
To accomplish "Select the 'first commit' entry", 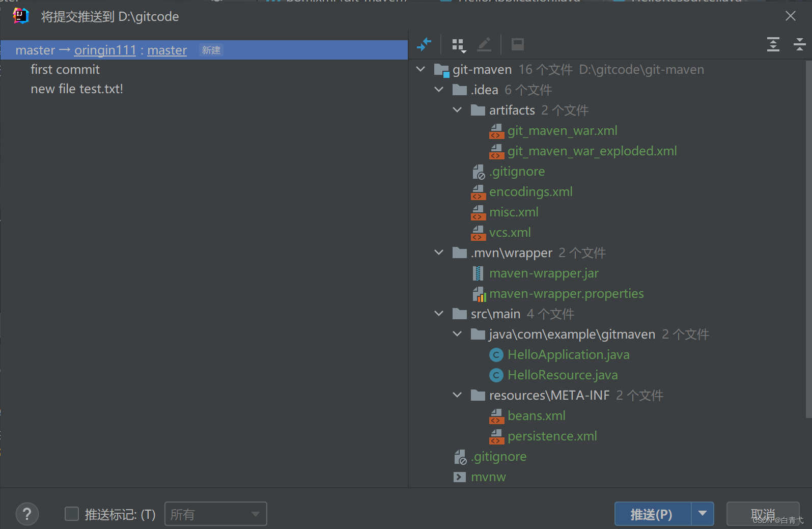I will coord(65,70).
